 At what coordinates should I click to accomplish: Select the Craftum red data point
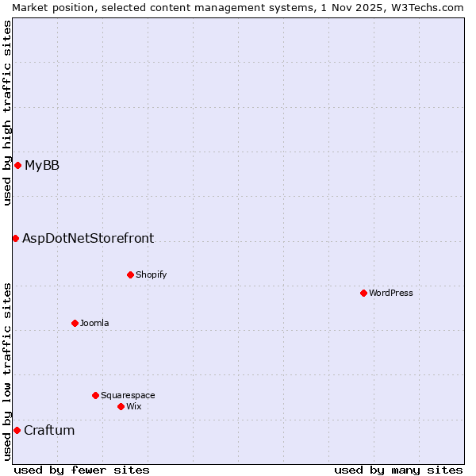17,430
